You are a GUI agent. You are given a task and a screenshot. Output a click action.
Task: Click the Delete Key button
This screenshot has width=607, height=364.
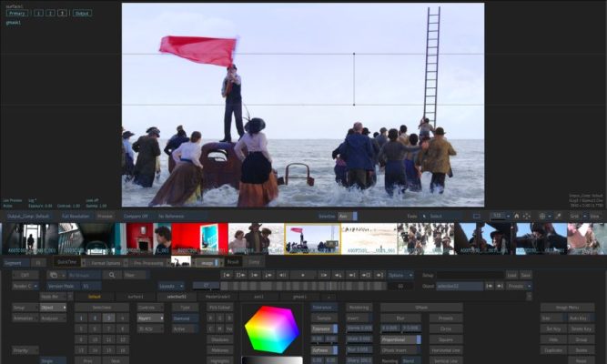click(582, 328)
